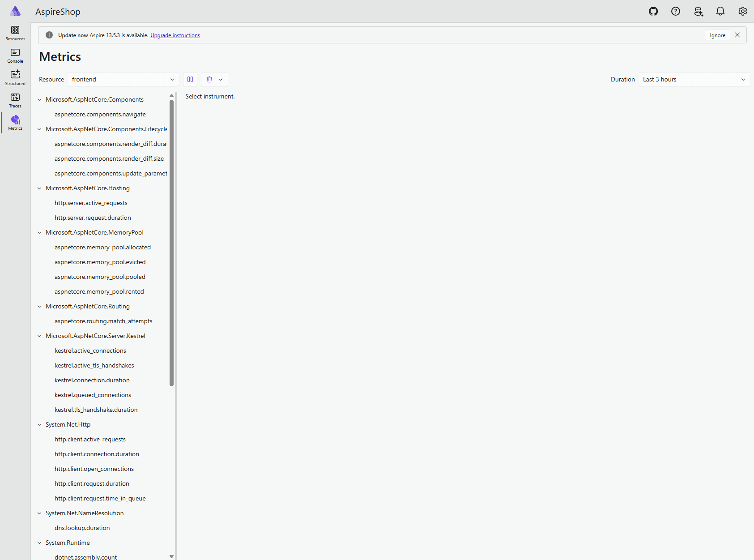This screenshot has width=754, height=560.
Task: Select the http.server.request.duration instrument
Action: pyautogui.click(x=93, y=218)
